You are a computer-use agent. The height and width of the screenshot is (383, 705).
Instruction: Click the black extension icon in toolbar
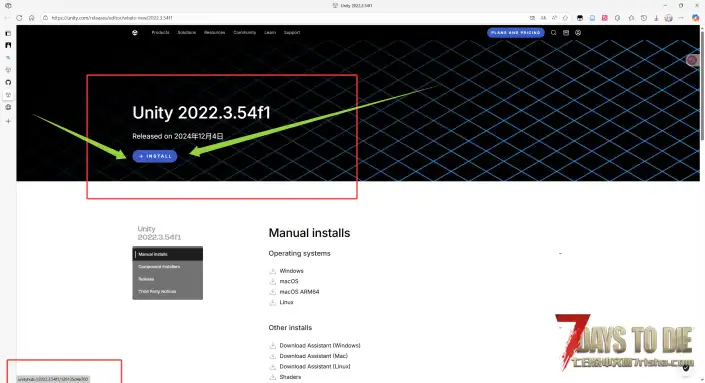(580, 18)
